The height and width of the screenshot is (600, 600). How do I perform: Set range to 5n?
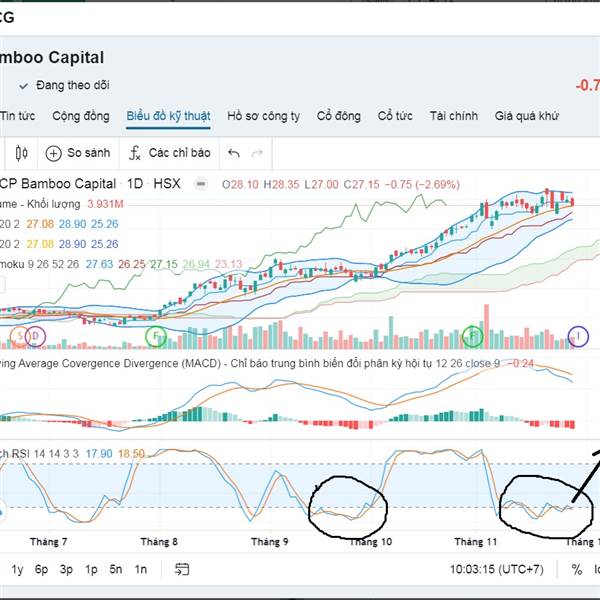click(116, 569)
